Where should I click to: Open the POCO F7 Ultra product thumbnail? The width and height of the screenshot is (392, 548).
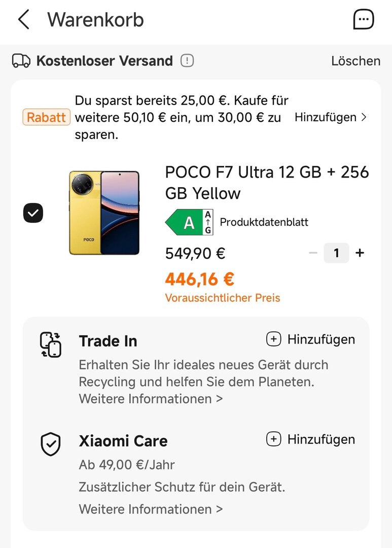[104, 213]
